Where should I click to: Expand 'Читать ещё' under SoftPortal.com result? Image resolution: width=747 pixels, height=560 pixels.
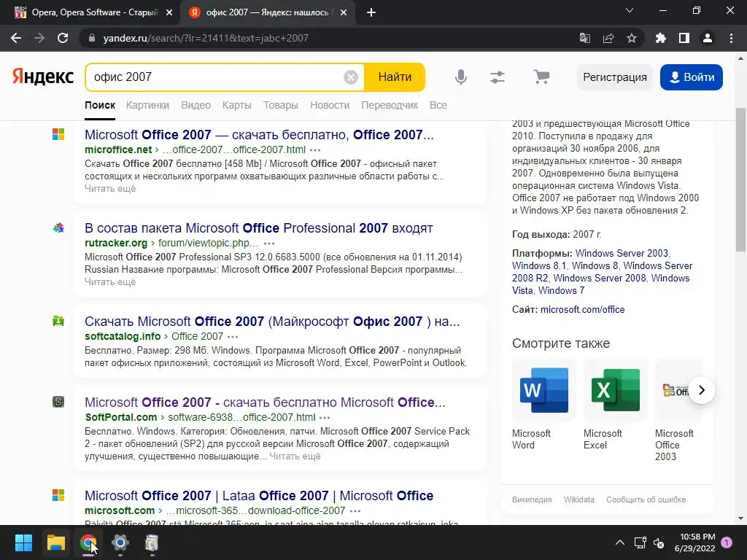(295, 456)
